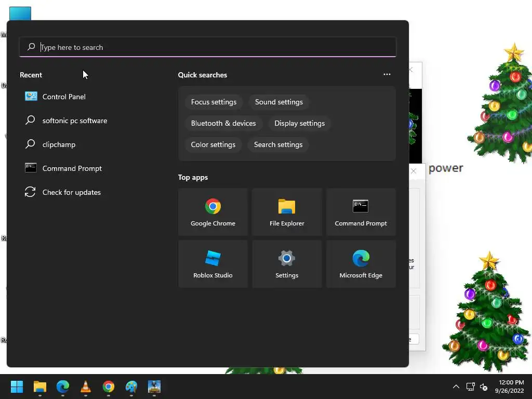Open the PUBG game icon on the taskbar
This screenshot has width=532, height=399.
click(x=154, y=387)
